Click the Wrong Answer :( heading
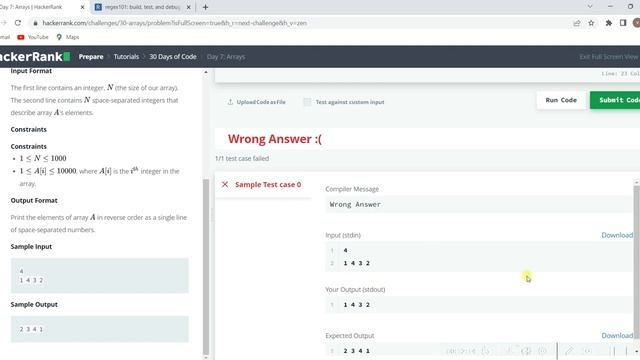Image resolution: width=640 pixels, height=360 pixels. point(275,139)
